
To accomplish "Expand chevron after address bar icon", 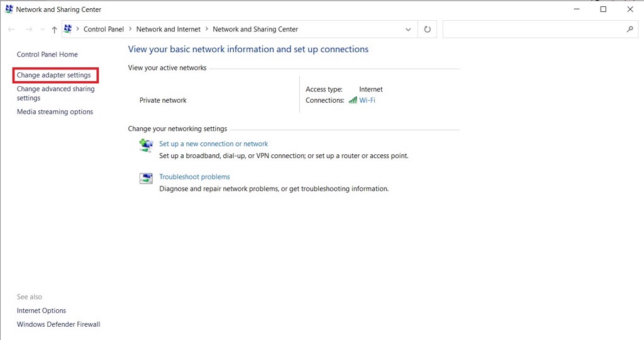I will 77,29.
